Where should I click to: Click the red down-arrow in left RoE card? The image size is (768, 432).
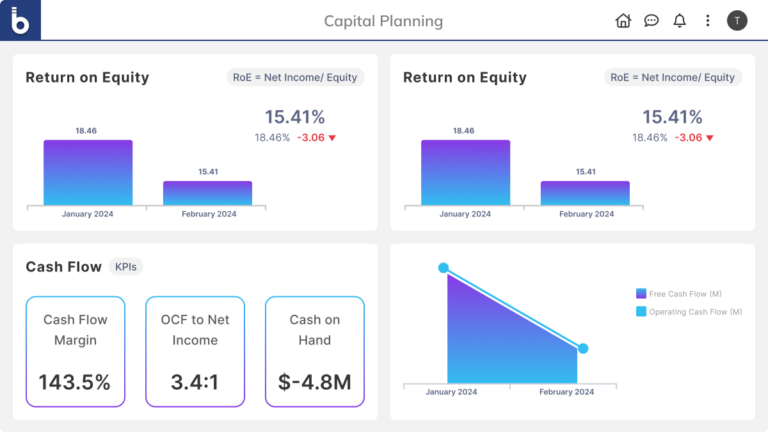332,138
